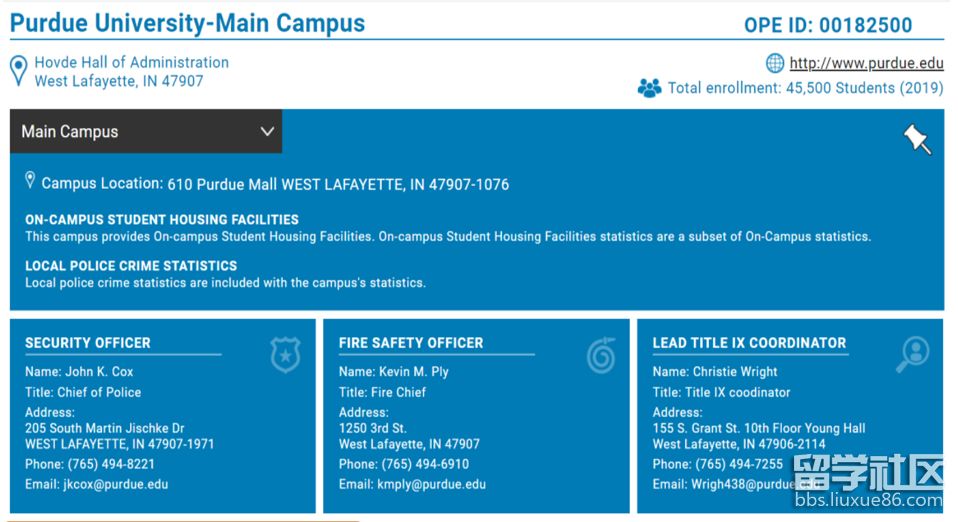This screenshot has width=958, height=522.
Task: Click the Purdue University-Main Campus title
Action: (188, 23)
